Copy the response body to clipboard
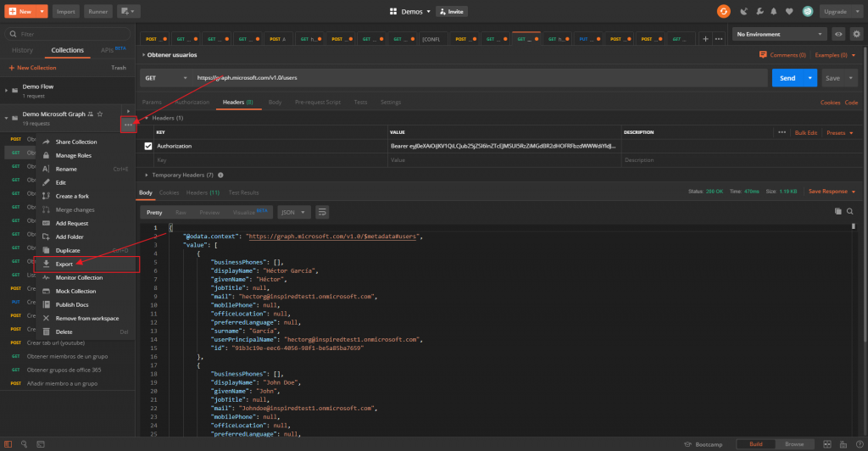868x451 pixels. pyautogui.click(x=837, y=211)
